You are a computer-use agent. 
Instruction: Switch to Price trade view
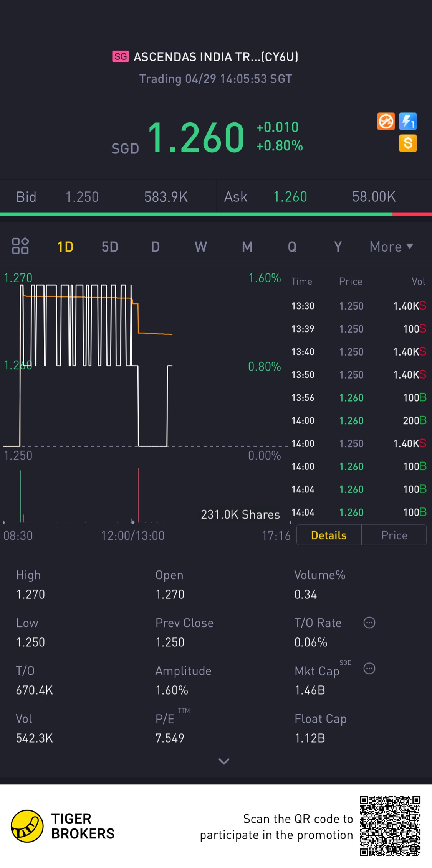(x=394, y=535)
